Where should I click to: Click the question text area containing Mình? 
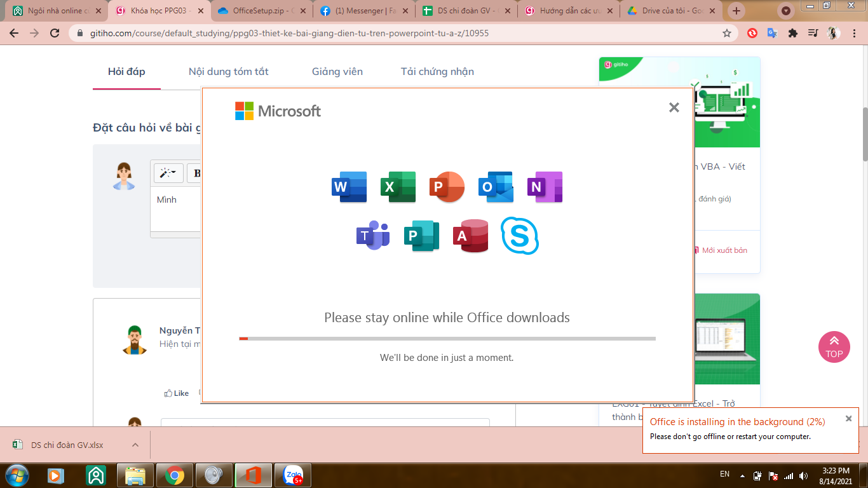pyautogui.click(x=176, y=208)
